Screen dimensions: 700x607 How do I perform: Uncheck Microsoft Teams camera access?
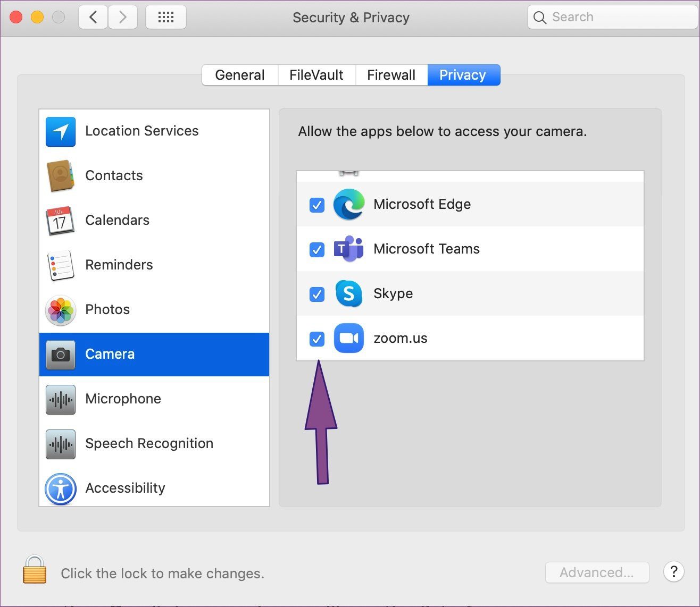point(317,249)
